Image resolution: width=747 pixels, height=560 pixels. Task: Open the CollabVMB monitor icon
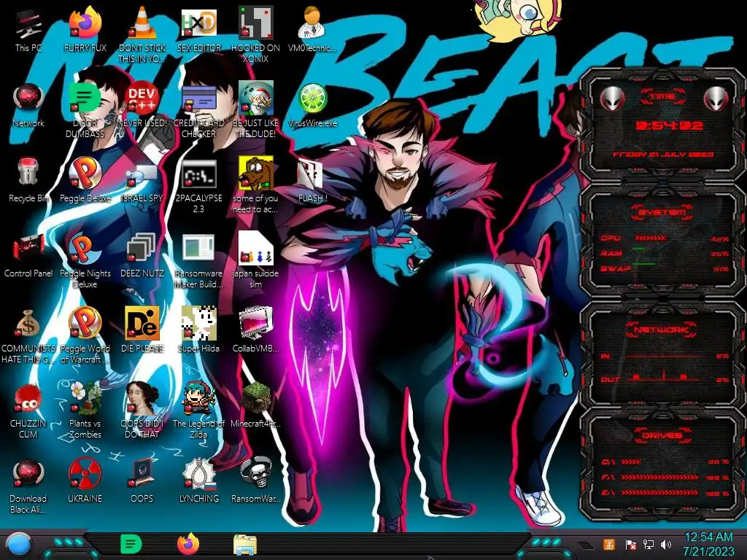(255, 324)
